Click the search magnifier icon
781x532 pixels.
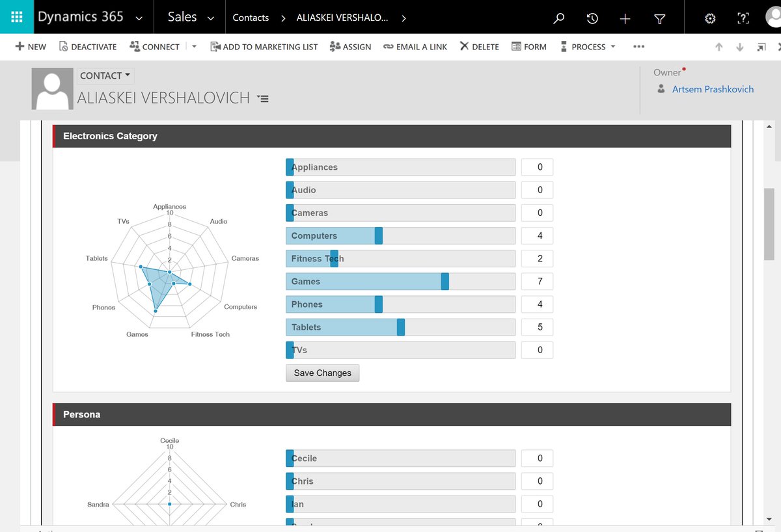(559, 18)
